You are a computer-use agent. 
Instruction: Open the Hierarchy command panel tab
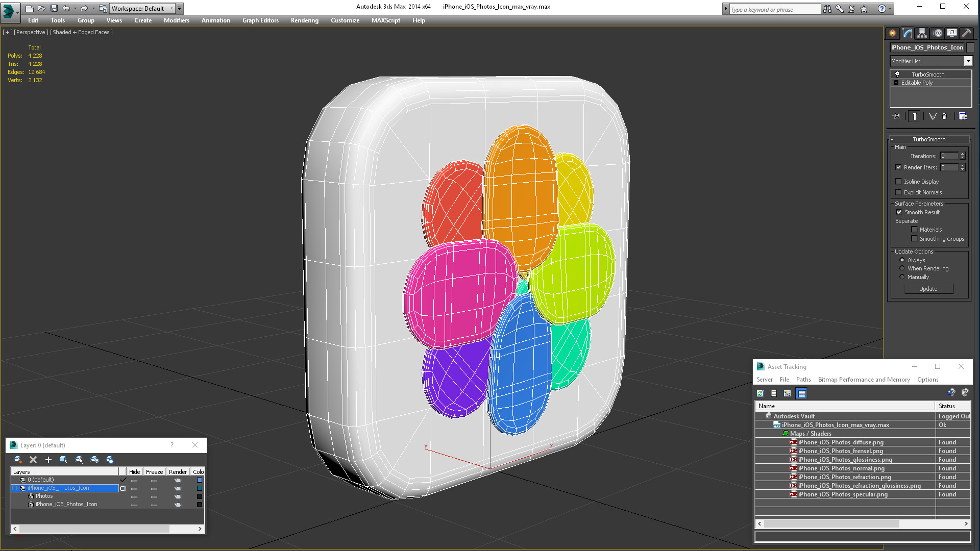[x=922, y=33]
